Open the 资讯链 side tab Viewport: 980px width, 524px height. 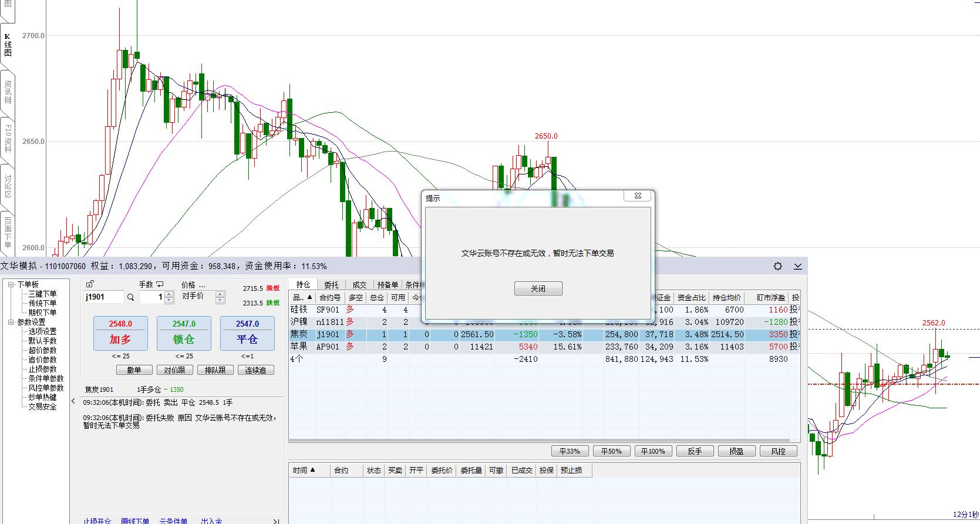tap(8, 92)
